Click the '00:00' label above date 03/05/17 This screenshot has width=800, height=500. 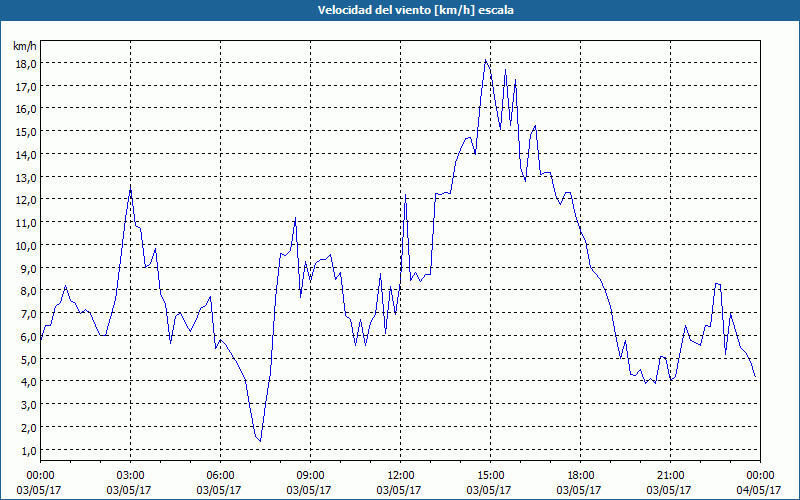pyautogui.click(x=40, y=476)
